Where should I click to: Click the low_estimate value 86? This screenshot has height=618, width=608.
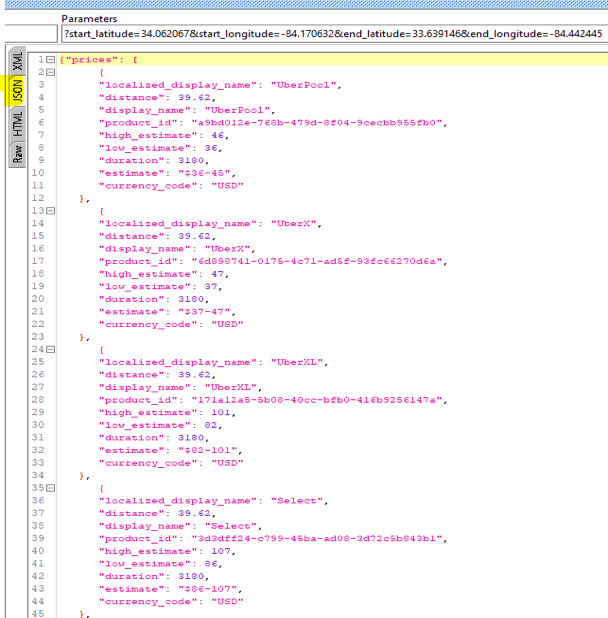pos(211,564)
